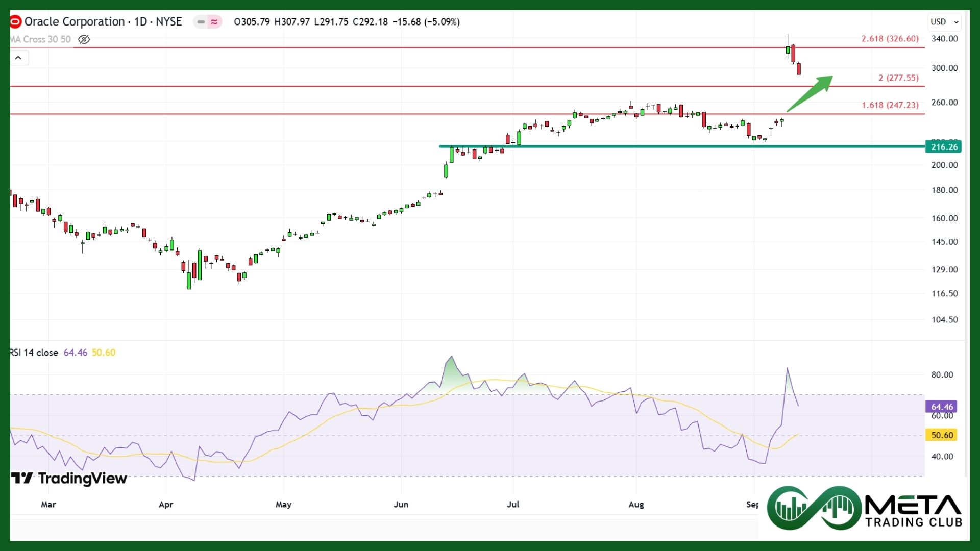The width and height of the screenshot is (980, 551).
Task: Click the Oracle Corporation logo icon
Action: [x=16, y=22]
